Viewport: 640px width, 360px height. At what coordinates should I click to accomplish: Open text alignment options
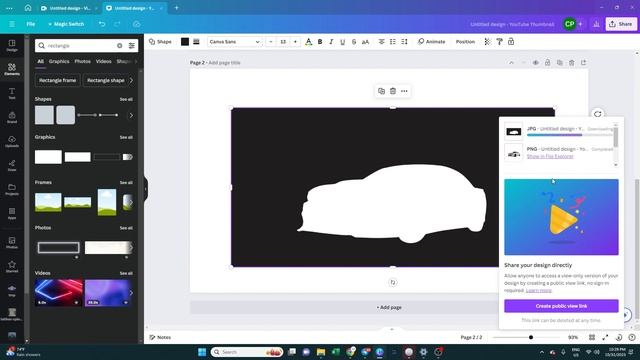click(381, 42)
